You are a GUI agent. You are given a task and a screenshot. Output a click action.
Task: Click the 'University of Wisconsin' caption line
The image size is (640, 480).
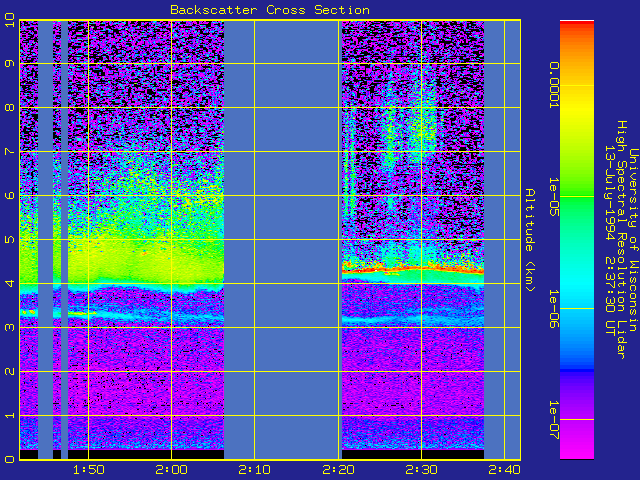point(632,240)
